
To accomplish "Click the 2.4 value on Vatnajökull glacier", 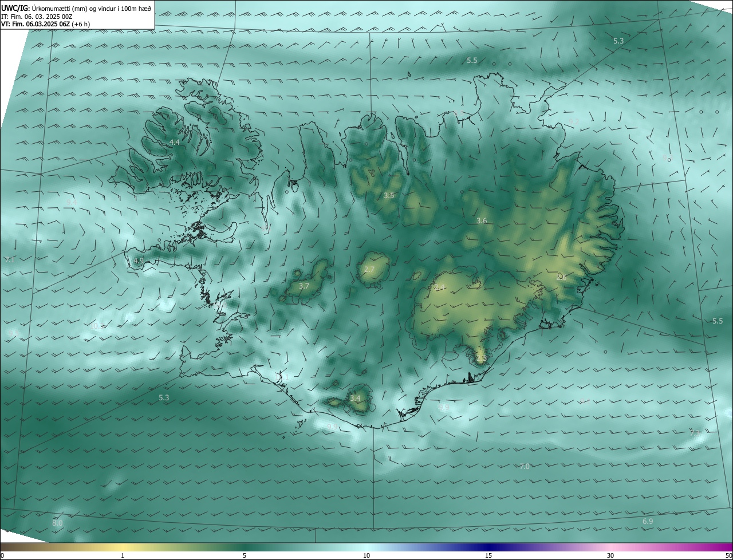I will 440,287.
